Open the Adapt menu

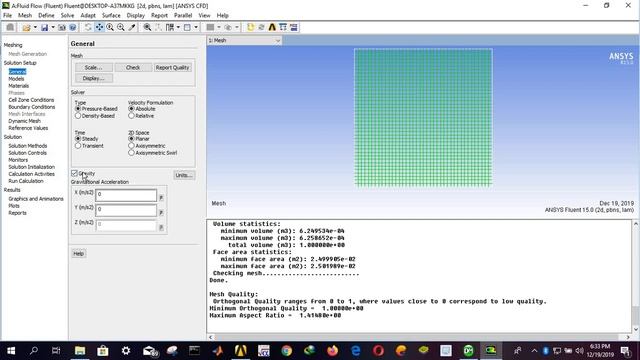tap(88, 16)
